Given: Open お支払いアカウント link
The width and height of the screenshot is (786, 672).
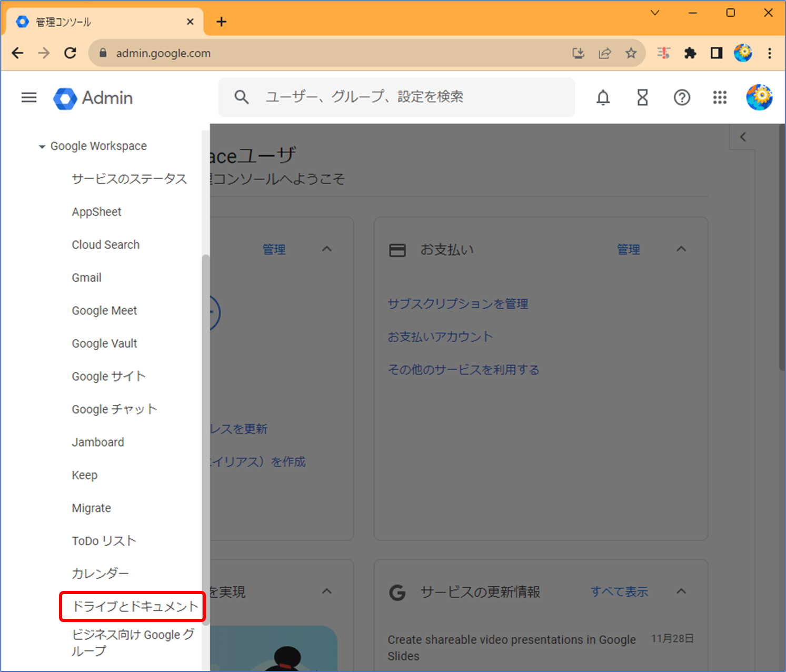Looking at the screenshot, I should click(x=440, y=337).
